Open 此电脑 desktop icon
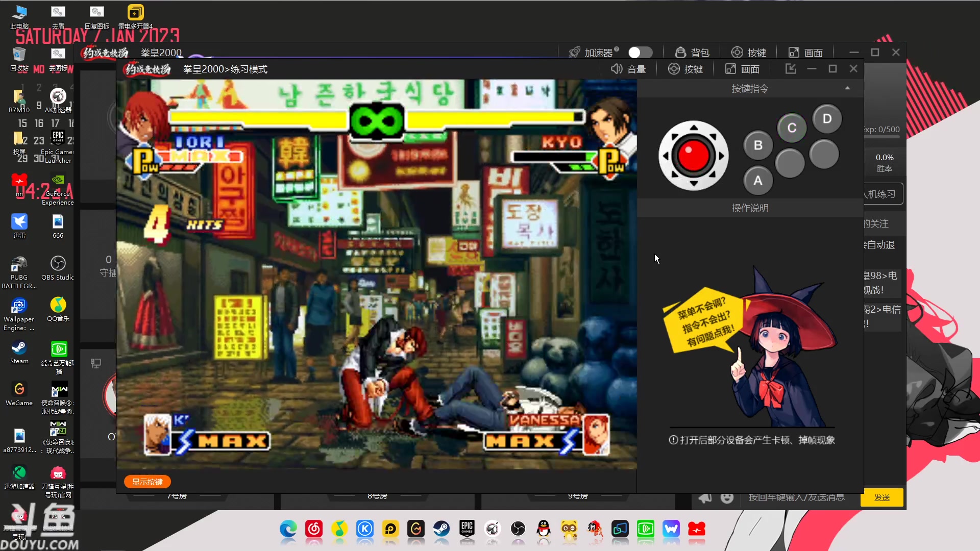Screen dimensions: 980x551 point(19,16)
